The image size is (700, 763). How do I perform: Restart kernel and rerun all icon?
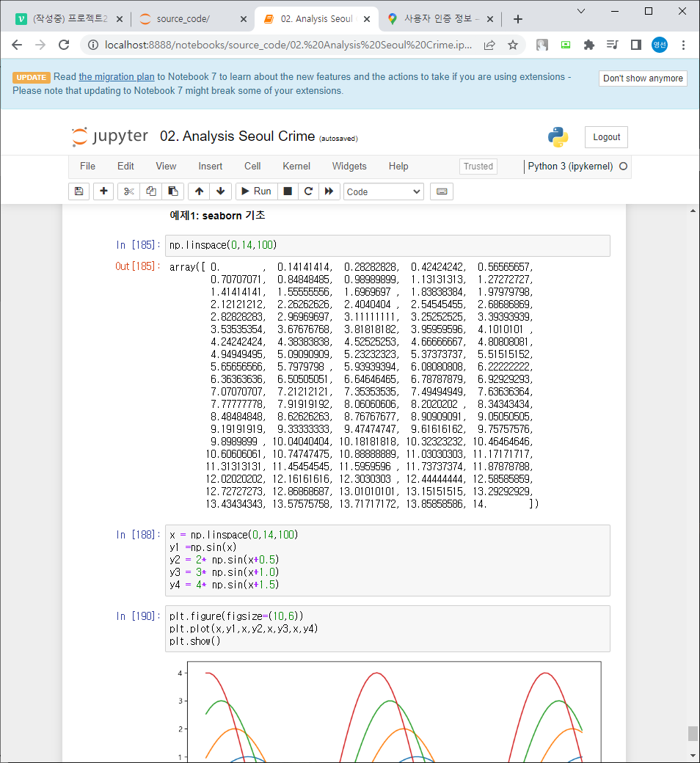coord(329,191)
